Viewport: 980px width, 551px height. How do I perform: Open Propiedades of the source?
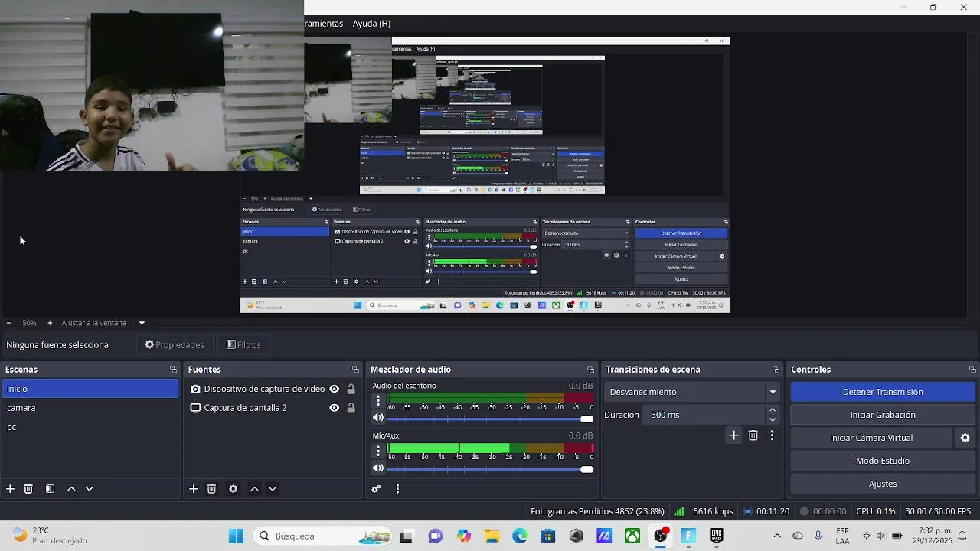175,345
